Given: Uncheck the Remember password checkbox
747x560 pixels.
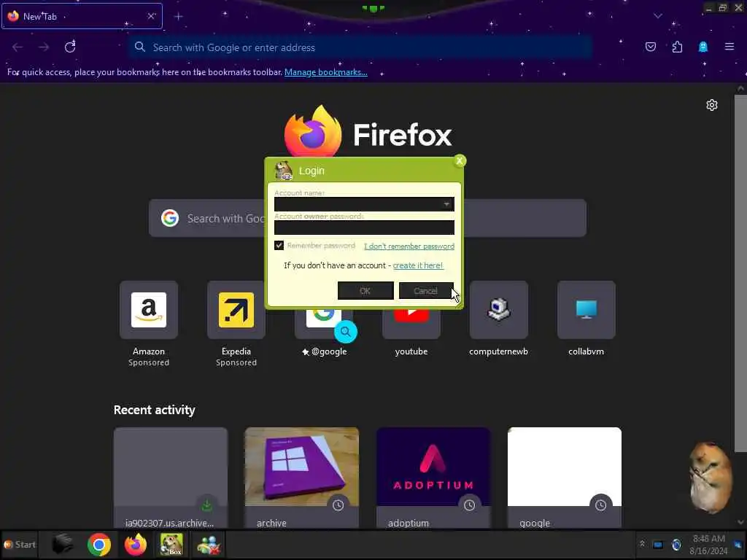Looking at the screenshot, I should (279, 245).
